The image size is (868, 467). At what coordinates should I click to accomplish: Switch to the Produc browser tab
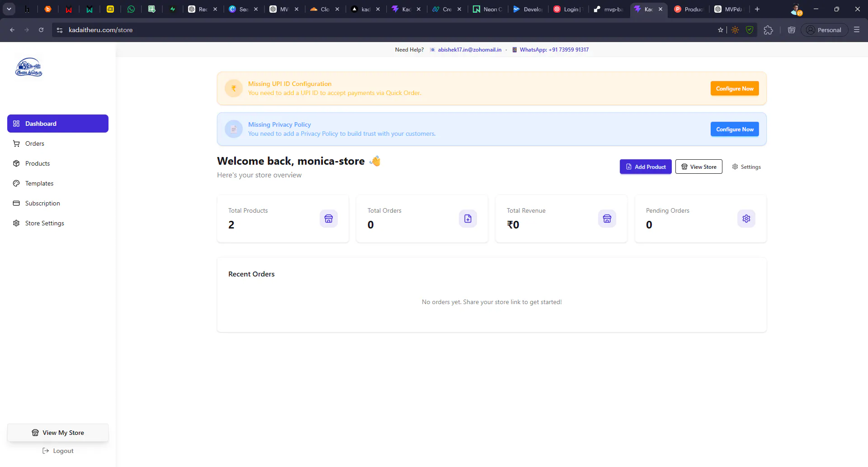tap(689, 9)
